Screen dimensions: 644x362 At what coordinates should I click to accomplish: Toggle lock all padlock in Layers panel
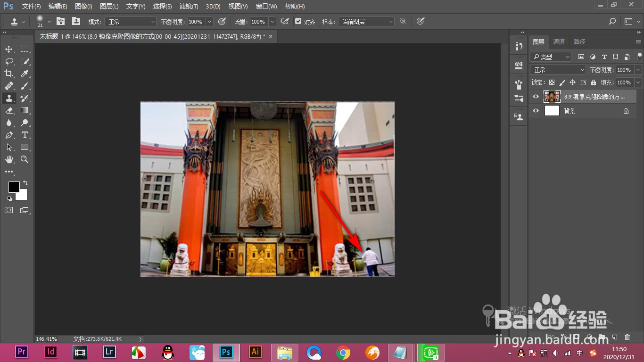click(x=594, y=82)
